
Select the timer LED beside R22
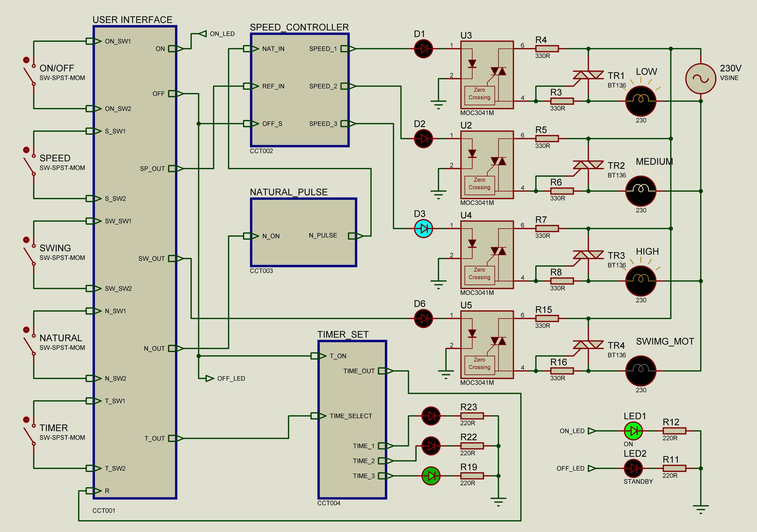(x=431, y=446)
